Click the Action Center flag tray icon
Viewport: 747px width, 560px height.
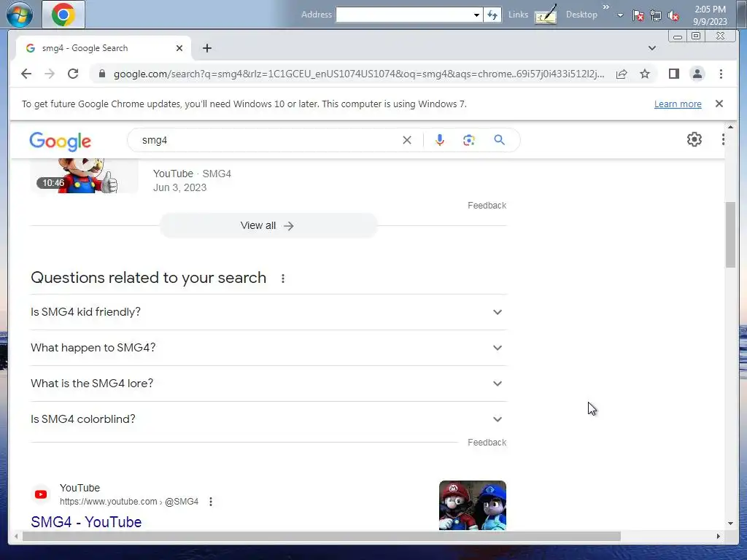point(638,16)
